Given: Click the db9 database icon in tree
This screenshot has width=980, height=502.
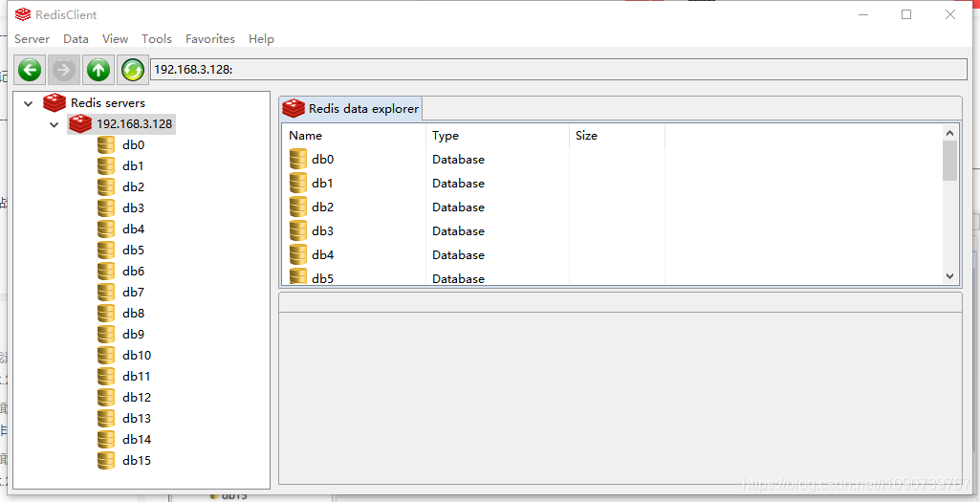Looking at the screenshot, I should (x=106, y=335).
